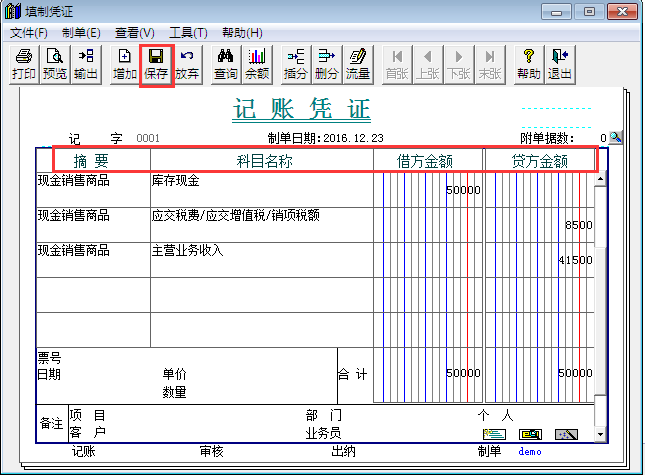Click credit amount 41500 for 主营业务收入
The width and height of the screenshot is (645, 475).
click(575, 260)
